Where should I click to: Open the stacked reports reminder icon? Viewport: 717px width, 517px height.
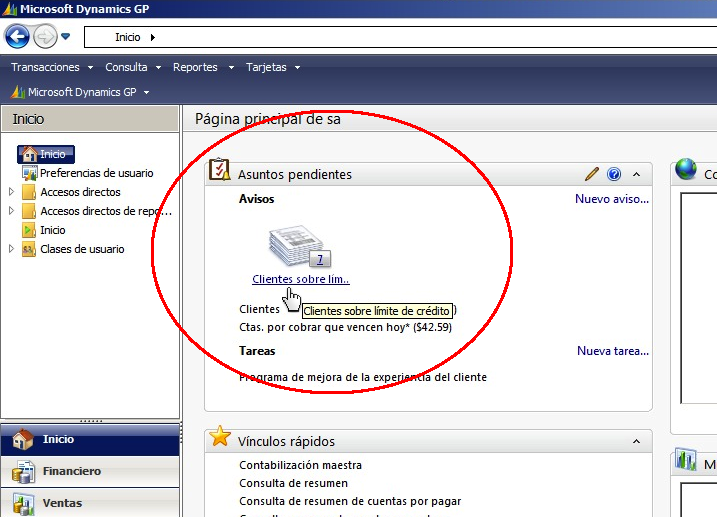click(296, 245)
